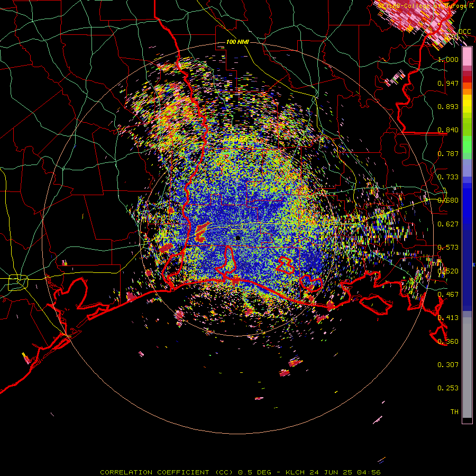Click the 1.000 color scale value
Viewport: 476px width, 476px height.
pyautogui.click(x=448, y=59)
